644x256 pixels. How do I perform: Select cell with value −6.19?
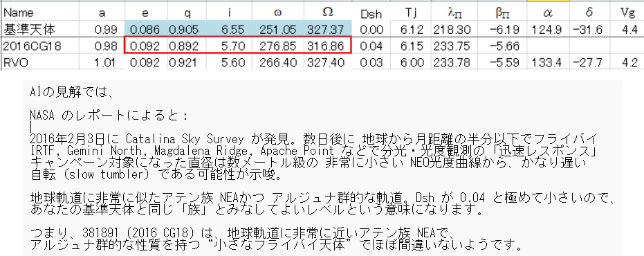tap(503, 29)
